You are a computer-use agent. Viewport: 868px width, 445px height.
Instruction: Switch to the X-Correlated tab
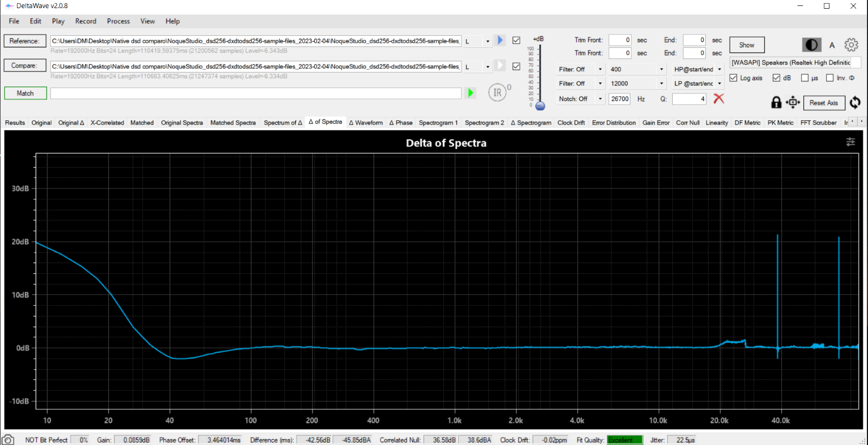107,122
